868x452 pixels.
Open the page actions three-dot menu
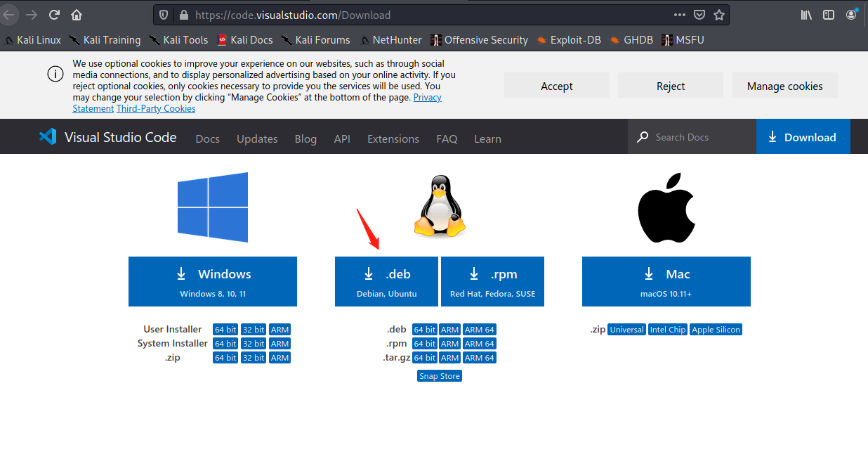click(680, 15)
